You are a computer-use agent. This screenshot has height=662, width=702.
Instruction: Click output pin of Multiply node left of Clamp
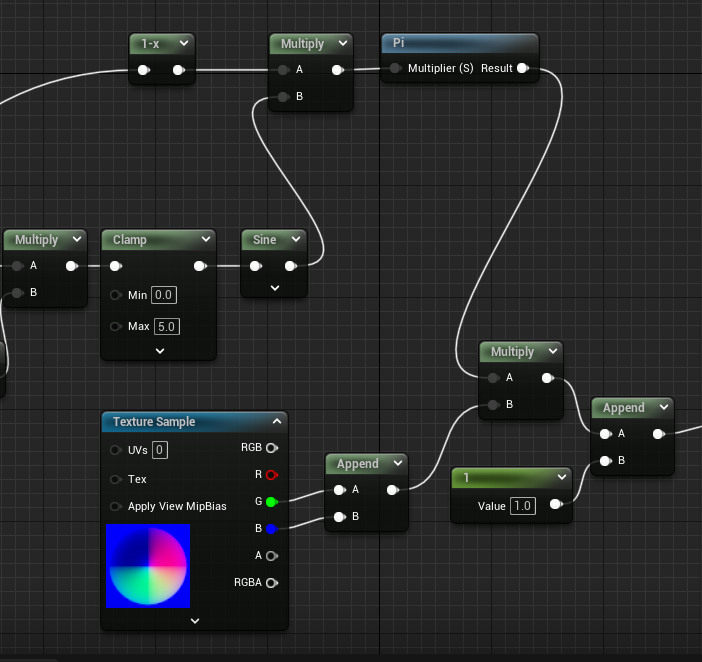tap(72, 266)
